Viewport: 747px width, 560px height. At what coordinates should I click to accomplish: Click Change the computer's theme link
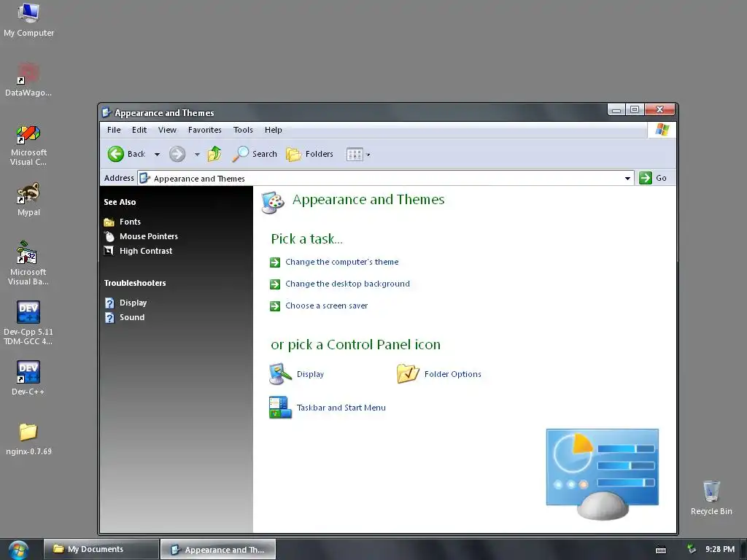click(342, 262)
